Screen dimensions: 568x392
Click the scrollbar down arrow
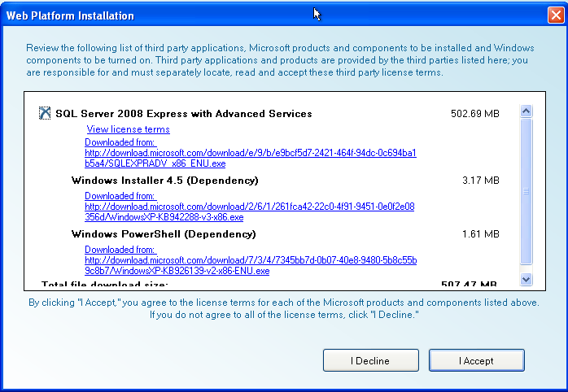[x=526, y=279]
